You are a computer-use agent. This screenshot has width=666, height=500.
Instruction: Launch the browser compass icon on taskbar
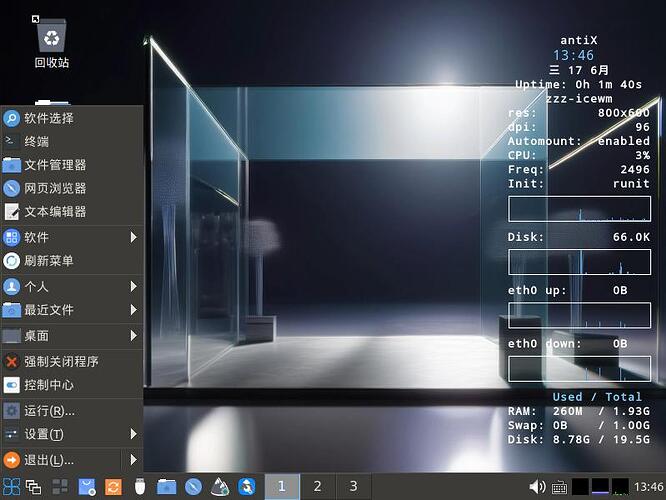193,487
